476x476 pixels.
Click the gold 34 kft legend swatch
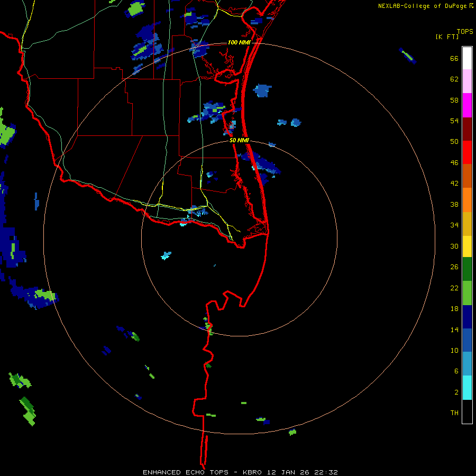click(x=467, y=224)
